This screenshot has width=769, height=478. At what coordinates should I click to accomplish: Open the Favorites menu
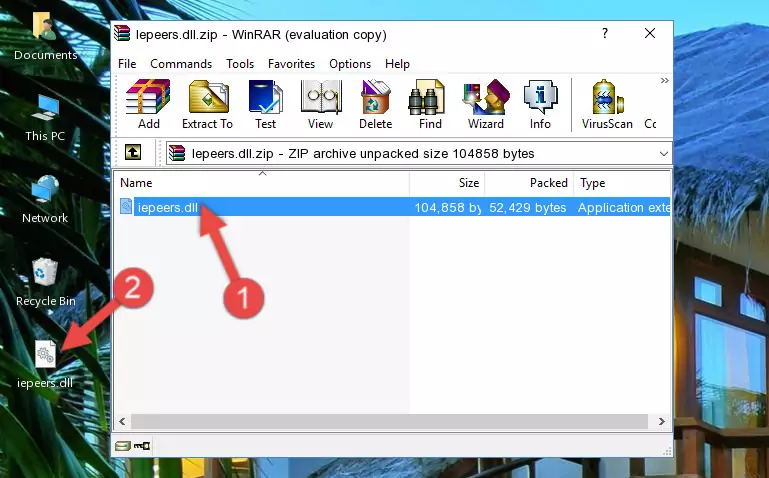click(291, 64)
